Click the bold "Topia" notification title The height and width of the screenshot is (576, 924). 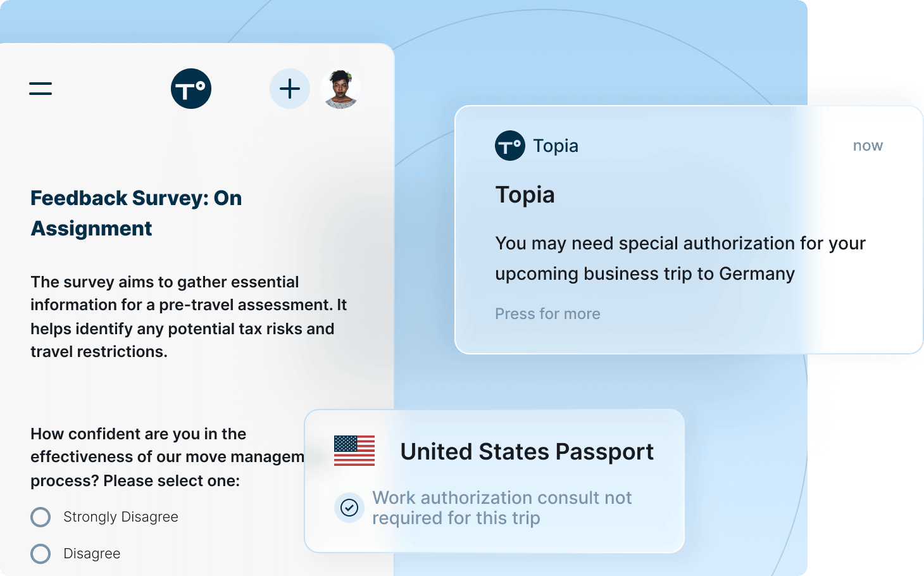coord(525,195)
